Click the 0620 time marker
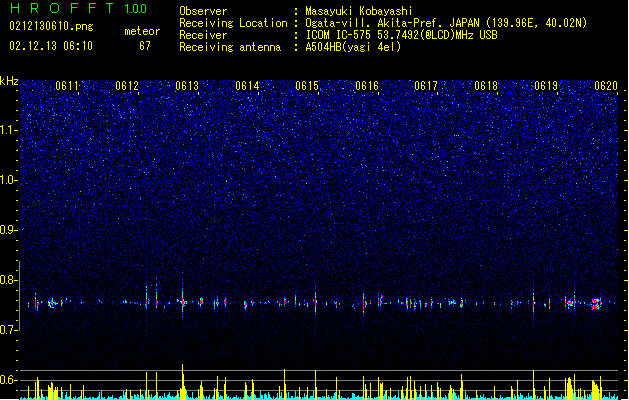The height and width of the screenshot is (400, 629). 606,86
